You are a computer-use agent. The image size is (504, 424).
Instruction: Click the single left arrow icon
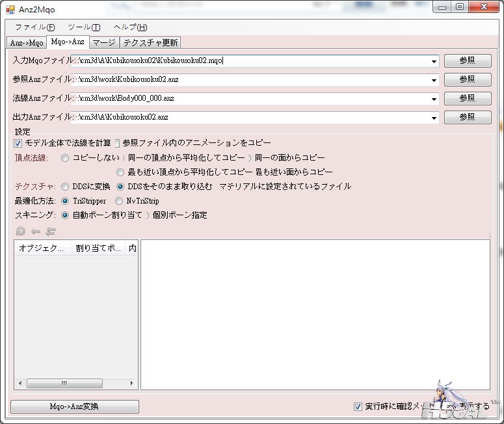tap(35, 231)
